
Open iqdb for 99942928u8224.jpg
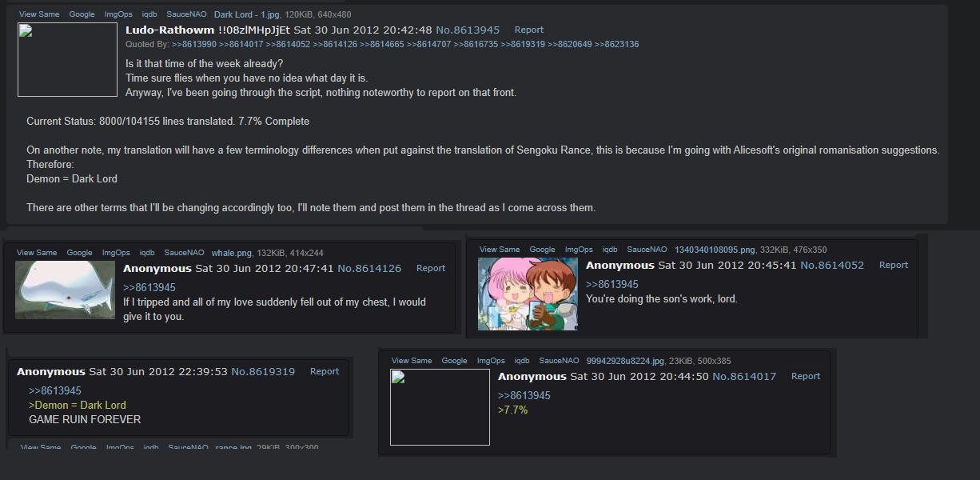[522, 361]
